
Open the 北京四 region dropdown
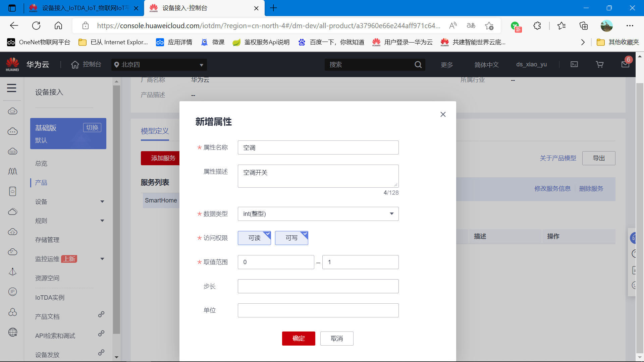pos(159,65)
